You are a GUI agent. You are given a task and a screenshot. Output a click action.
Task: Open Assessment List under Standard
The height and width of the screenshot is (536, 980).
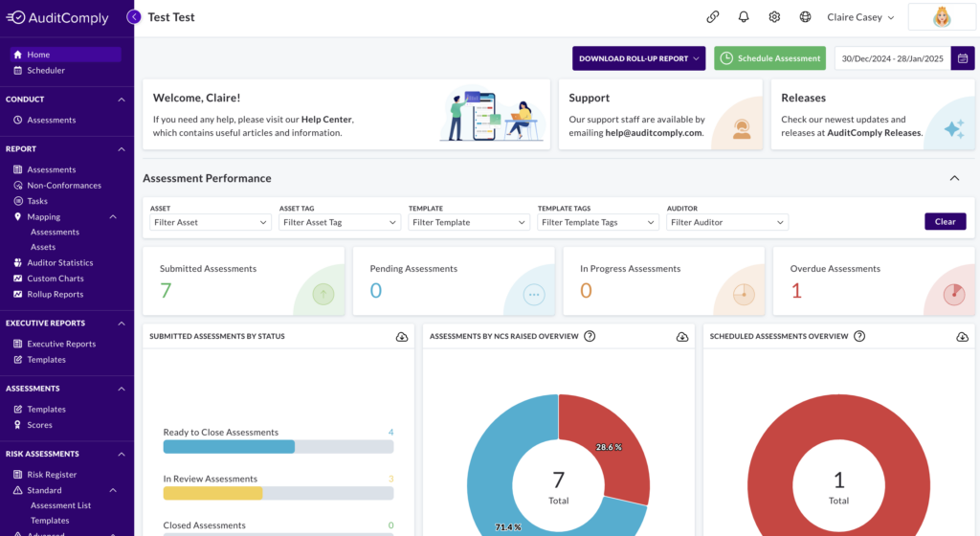coord(60,505)
